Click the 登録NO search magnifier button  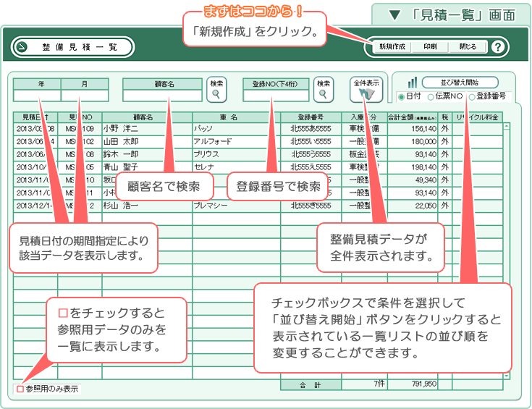(x=324, y=90)
